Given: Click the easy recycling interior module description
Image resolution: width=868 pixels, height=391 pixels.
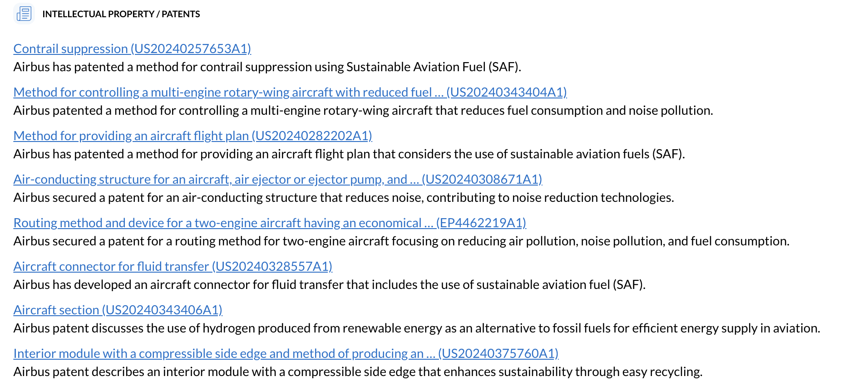Looking at the screenshot, I should [x=358, y=371].
